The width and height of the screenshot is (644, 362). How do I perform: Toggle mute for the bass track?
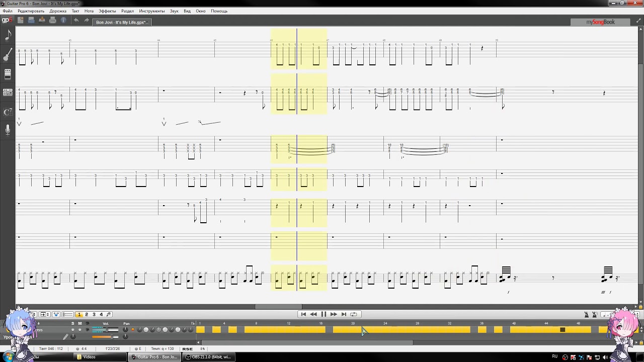79,330
